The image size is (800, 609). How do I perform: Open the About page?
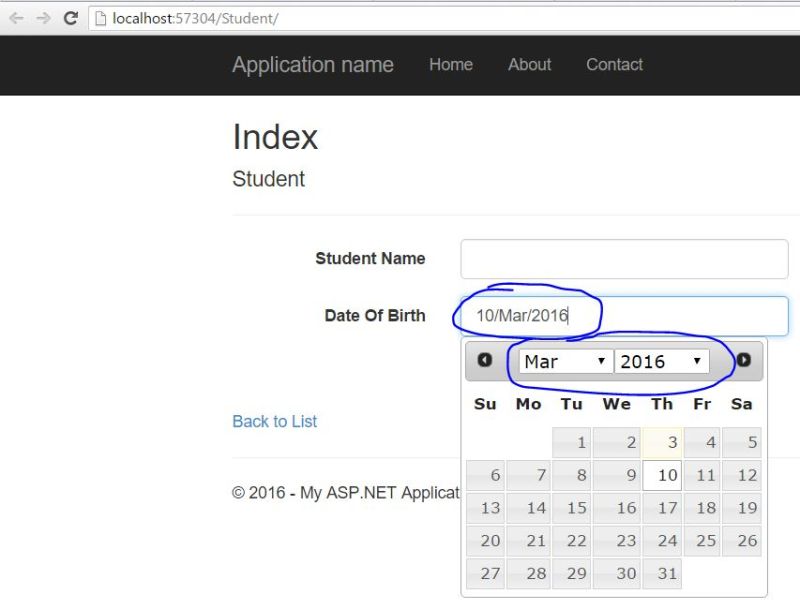point(529,64)
